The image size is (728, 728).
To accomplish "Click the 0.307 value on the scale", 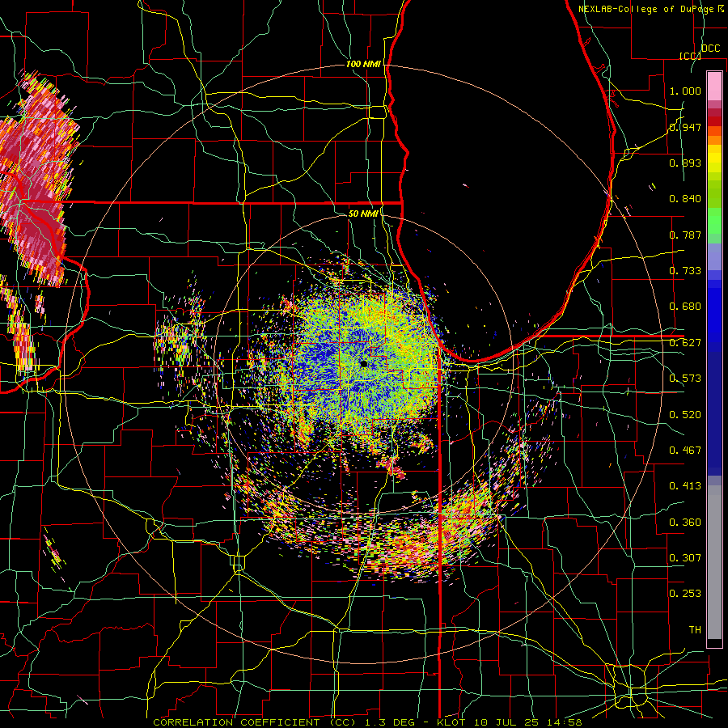I will coord(685,558).
